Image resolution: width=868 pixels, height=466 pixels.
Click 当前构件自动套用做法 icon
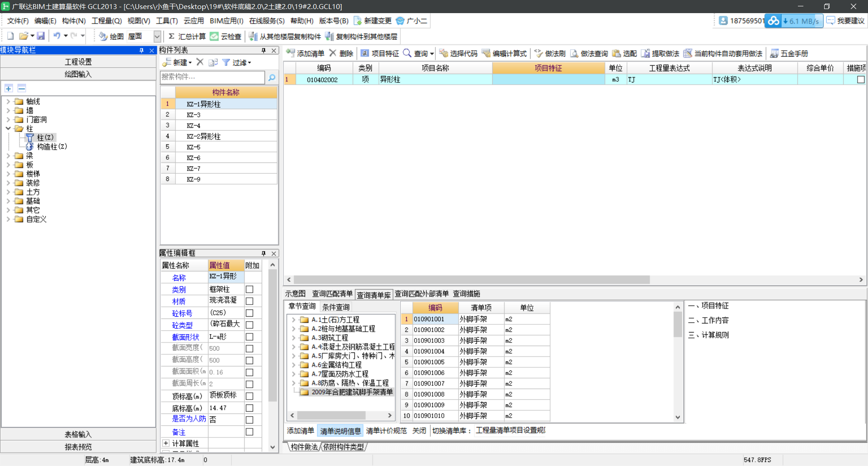688,53
